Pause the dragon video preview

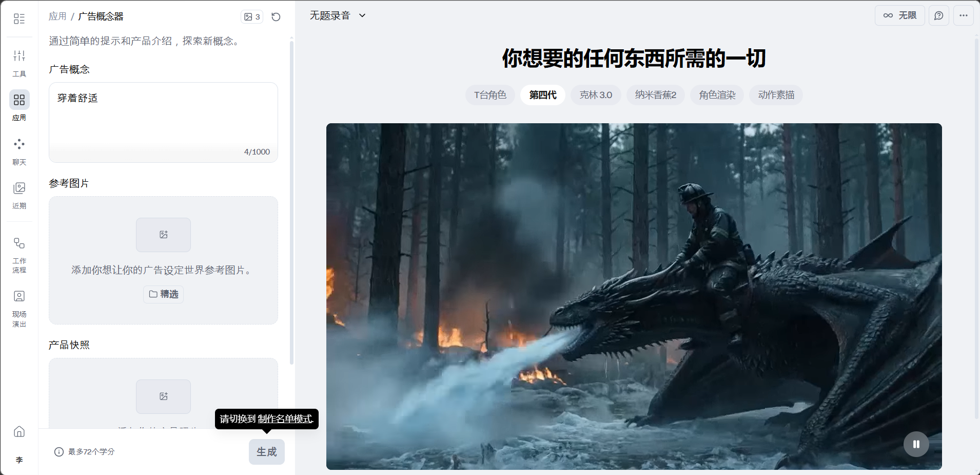[x=916, y=444]
